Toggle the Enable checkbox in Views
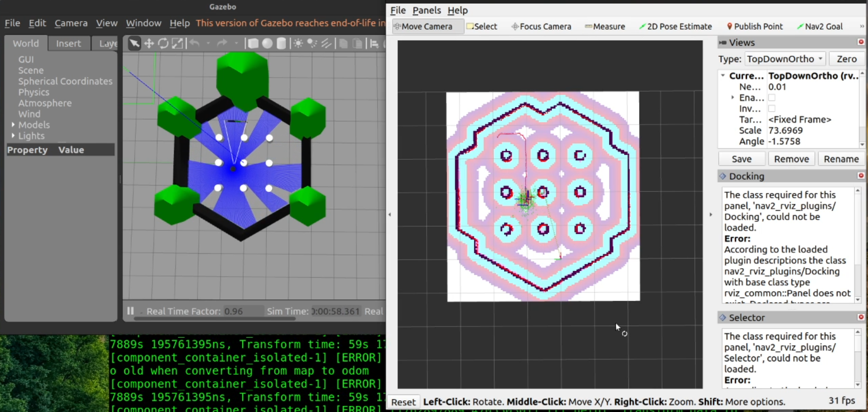 coord(772,98)
